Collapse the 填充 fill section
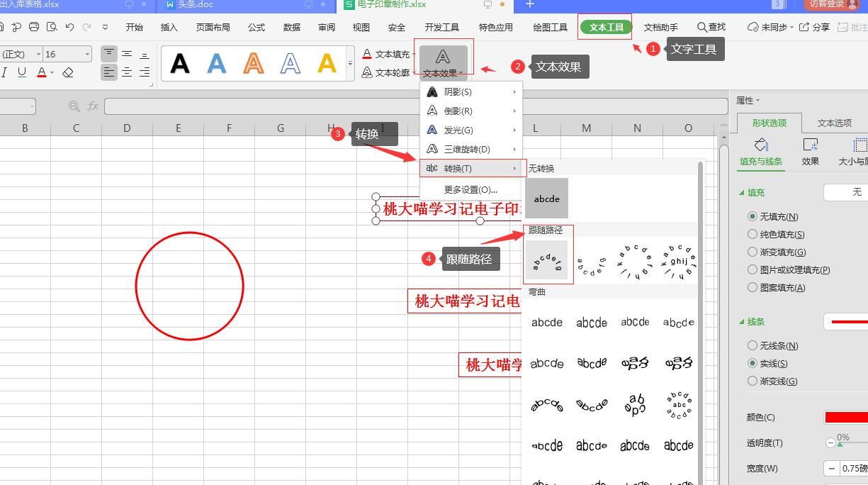868x485 pixels. tap(742, 193)
